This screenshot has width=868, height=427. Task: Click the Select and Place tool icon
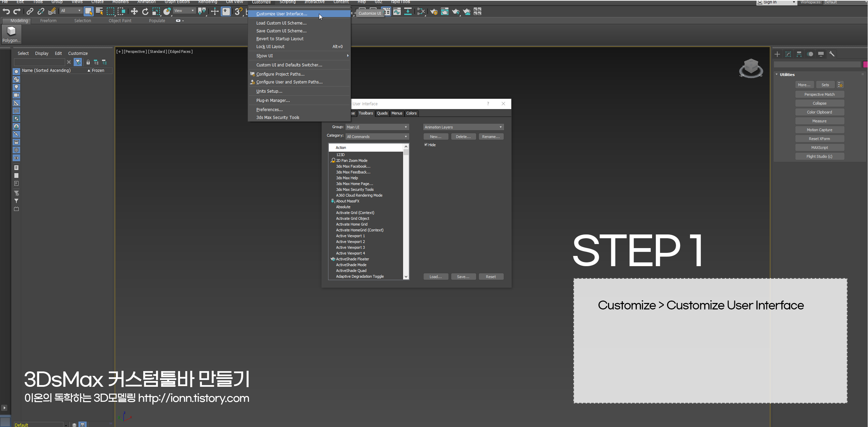[x=167, y=11]
